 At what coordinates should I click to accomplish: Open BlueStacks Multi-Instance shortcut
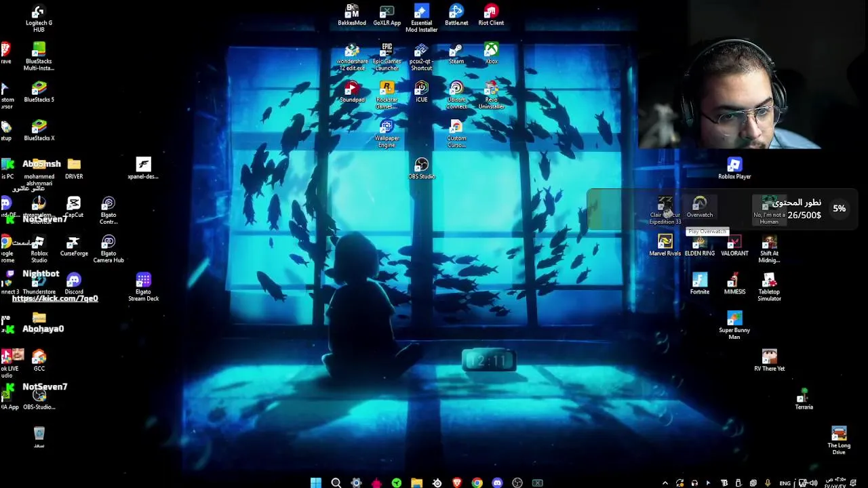[39, 57]
